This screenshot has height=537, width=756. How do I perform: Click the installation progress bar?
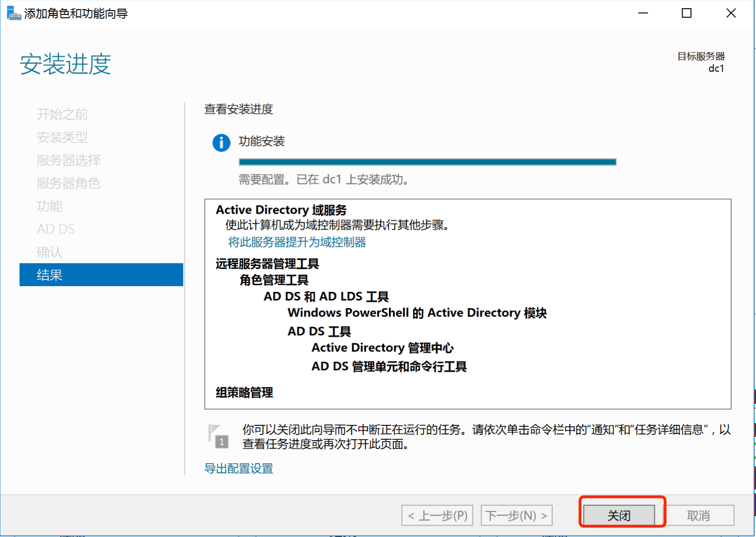[427, 162]
